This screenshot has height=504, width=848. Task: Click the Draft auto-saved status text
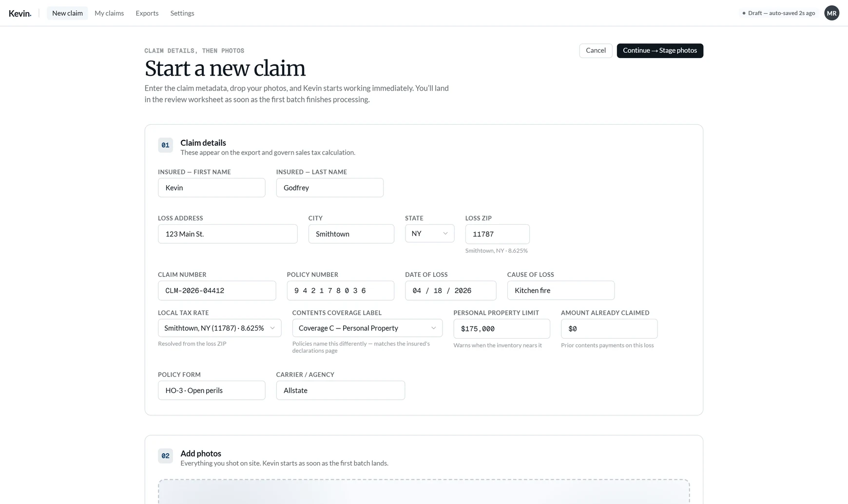[781, 13]
